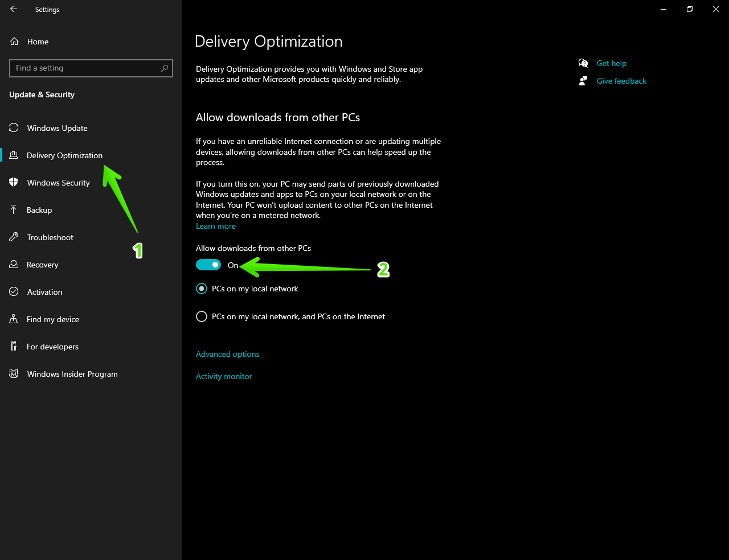
Task: Click the Delivery Optimization sidebar icon
Action: [14, 155]
